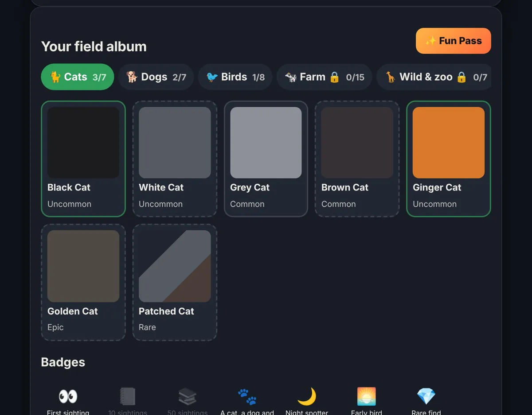Viewport: 532px width, 415px height.
Task: Open the locked Farm tab
Action: pyautogui.click(x=325, y=77)
